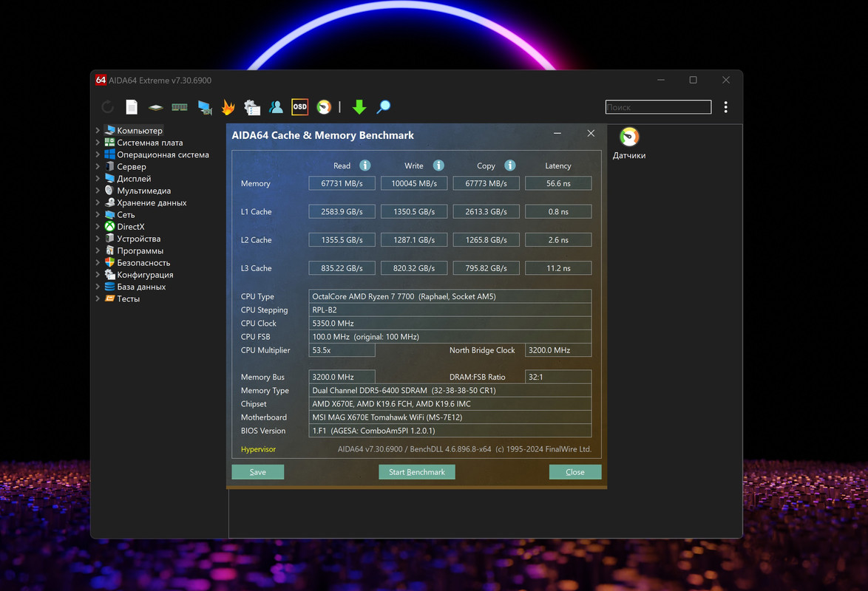Viewport: 868px width, 591px height.
Task: Click the CPU Type field text
Action: (x=450, y=296)
